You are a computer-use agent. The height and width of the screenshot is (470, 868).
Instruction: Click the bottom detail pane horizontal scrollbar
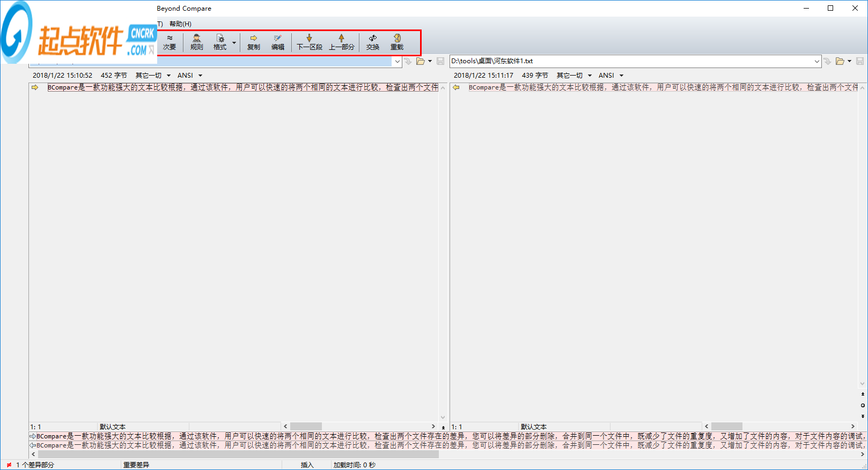click(239, 454)
